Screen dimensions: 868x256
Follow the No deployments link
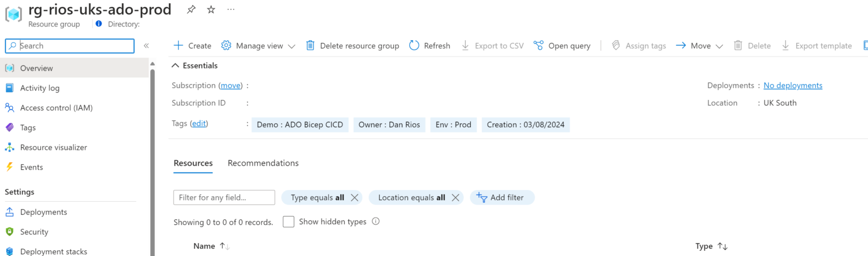point(792,85)
